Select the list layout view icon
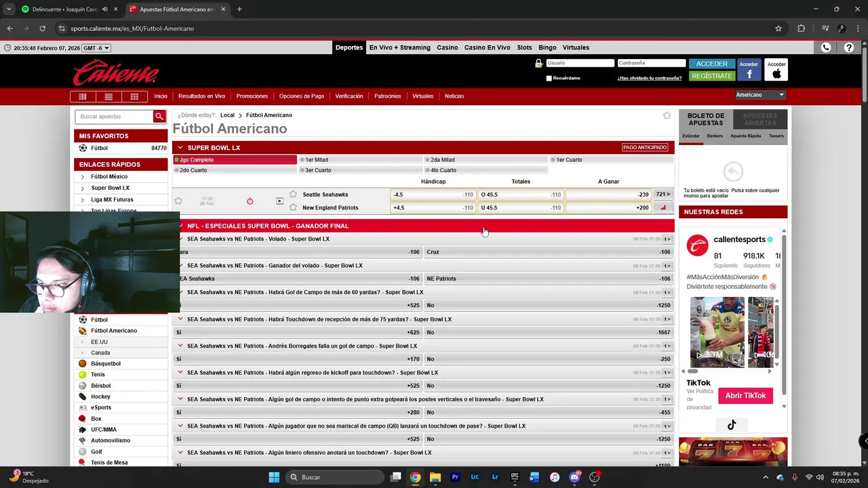The width and height of the screenshot is (868, 488). [x=108, y=96]
